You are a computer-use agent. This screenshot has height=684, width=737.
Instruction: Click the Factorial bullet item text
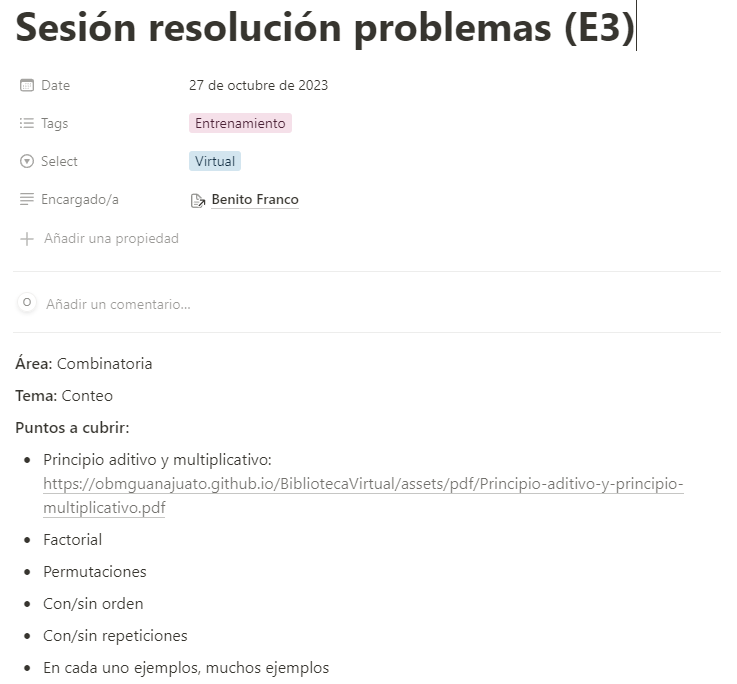point(72,540)
